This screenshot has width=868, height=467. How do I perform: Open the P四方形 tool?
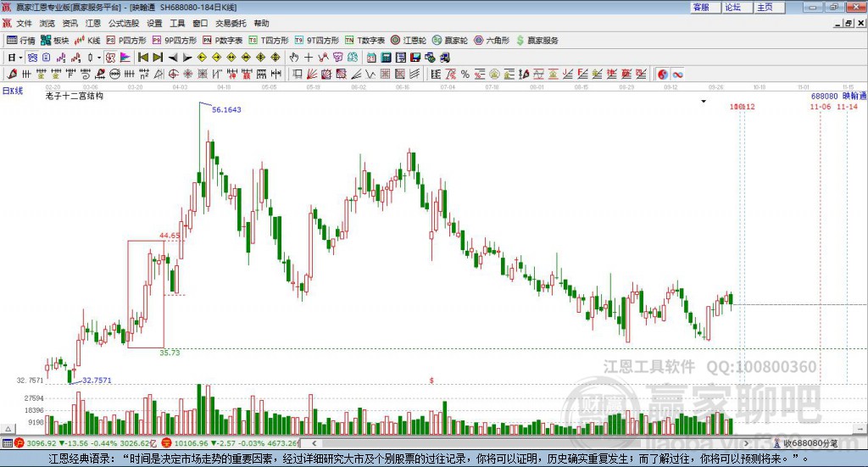pos(126,41)
